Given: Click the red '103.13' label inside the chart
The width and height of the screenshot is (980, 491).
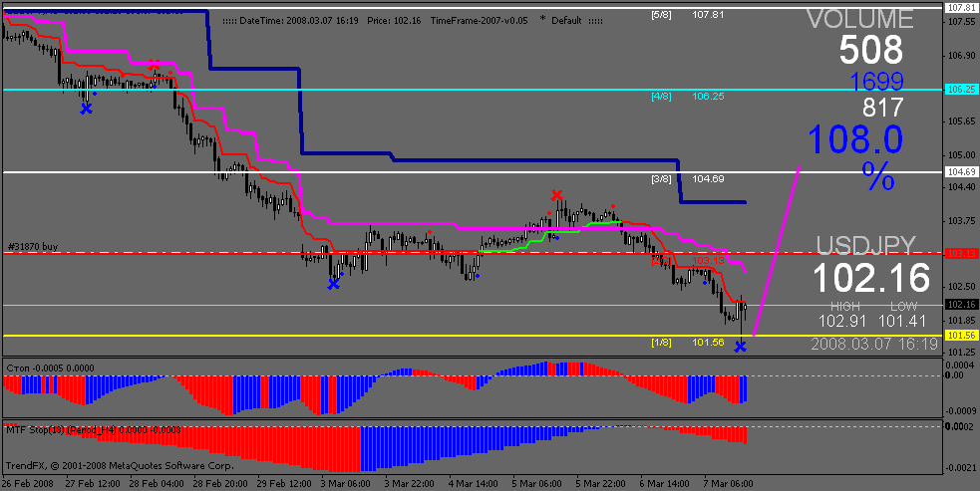Looking at the screenshot, I should [x=708, y=261].
